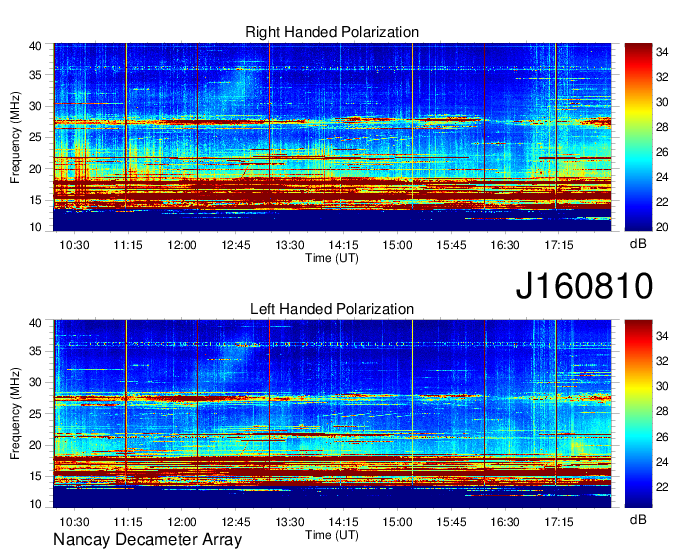Click the 40 MHz tick of Right Handed plot

(x=35, y=46)
